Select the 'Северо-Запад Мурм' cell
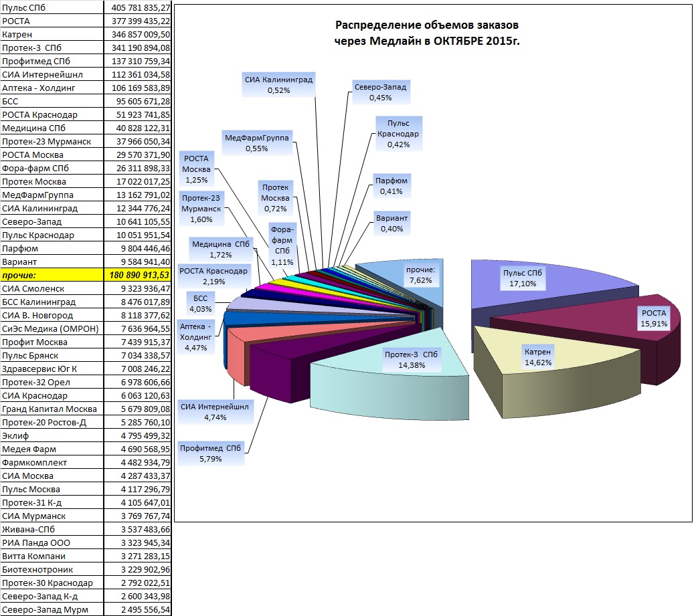The image size is (698, 616). click(52, 609)
